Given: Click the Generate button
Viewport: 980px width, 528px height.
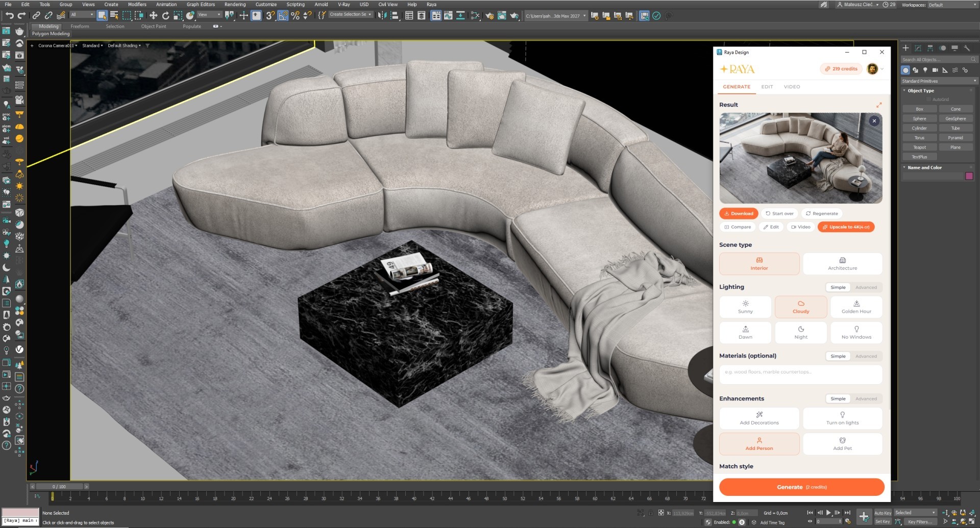Looking at the screenshot, I should pyautogui.click(x=801, y=487).
